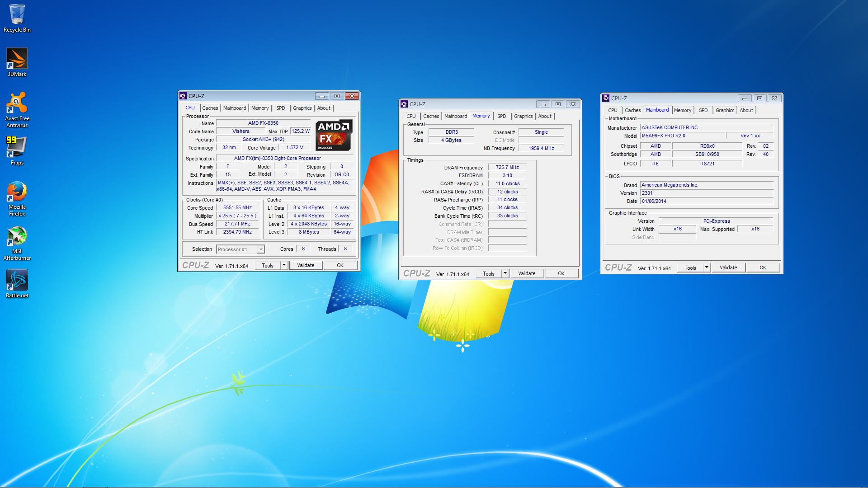This screenshot has width=868, height=488.
Task: Open Avast Free Antivirus shortcut
Action: (x=17, y=110)
